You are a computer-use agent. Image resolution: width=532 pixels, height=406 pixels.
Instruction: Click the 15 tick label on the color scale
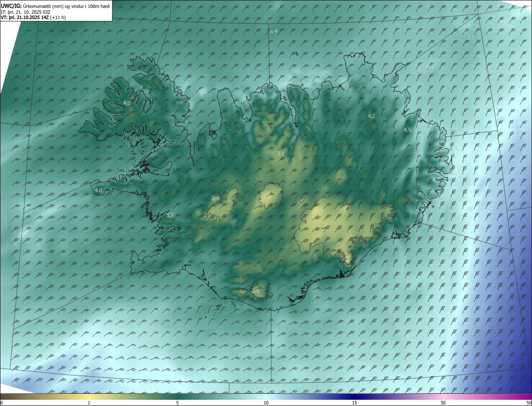pyautogui.click(x=355, y=403)
